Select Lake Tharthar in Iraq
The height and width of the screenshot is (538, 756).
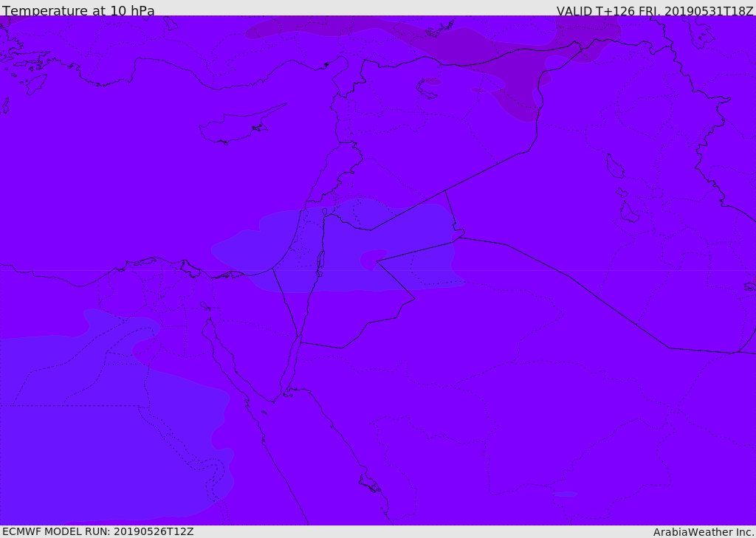click(x=614, y=166)
